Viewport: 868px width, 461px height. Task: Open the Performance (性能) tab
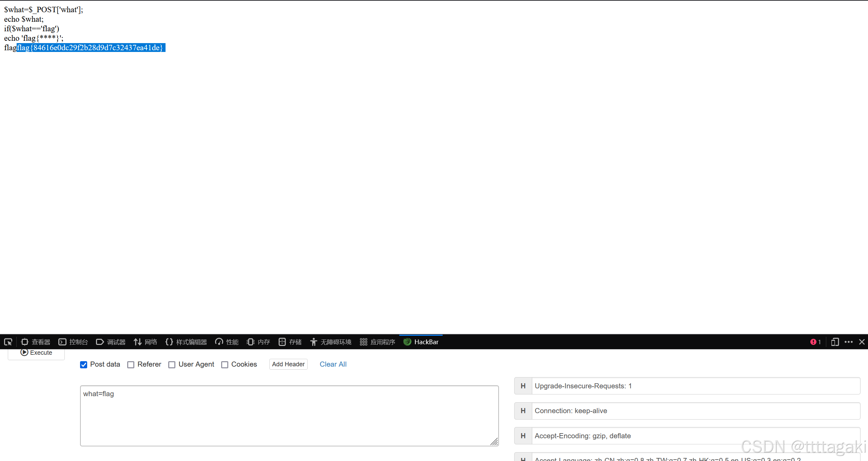(x=227, y=342)
